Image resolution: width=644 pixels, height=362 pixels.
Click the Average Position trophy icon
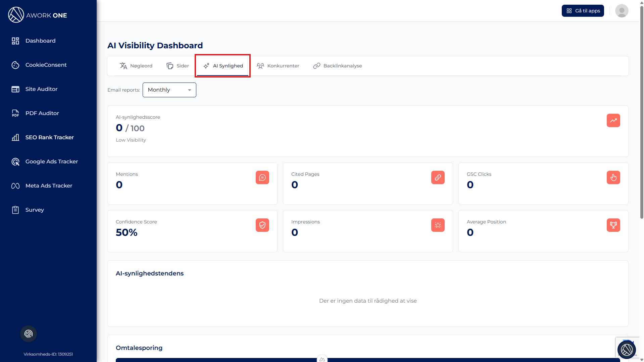point(613,225)
